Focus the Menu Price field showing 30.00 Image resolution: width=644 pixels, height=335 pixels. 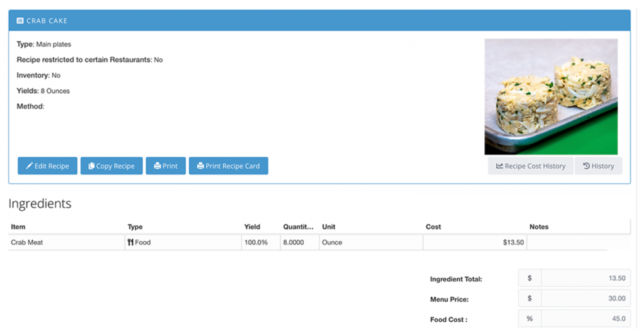585,298
